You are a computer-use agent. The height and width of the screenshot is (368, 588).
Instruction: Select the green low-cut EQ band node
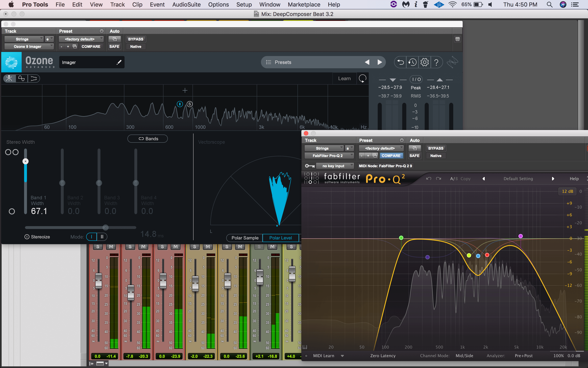[x=401, y=238]
